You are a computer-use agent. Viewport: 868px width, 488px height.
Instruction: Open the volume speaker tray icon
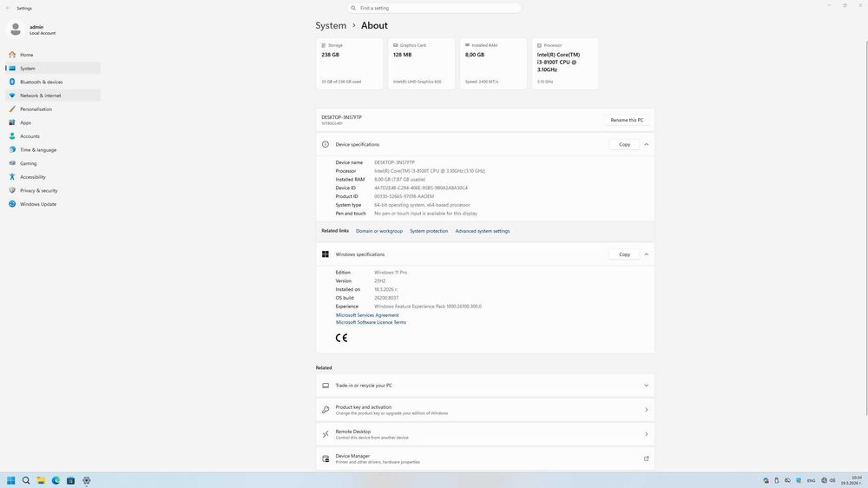click(x=832, y=481)
